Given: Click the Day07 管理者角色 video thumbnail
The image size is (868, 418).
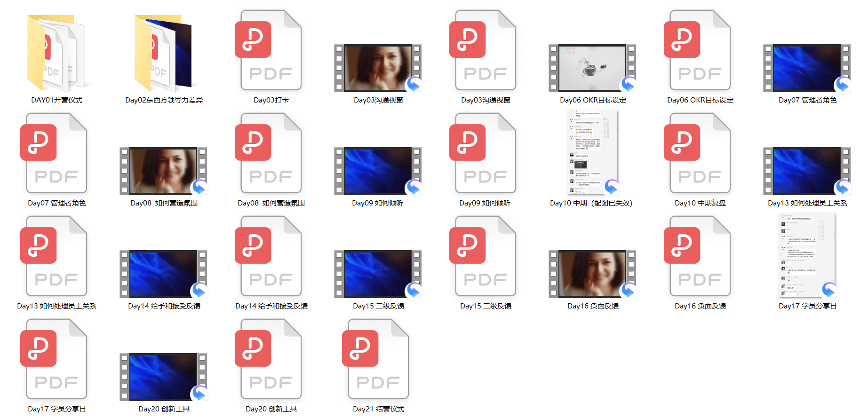Looking at the screenshot, I should [x=807, y=68].
